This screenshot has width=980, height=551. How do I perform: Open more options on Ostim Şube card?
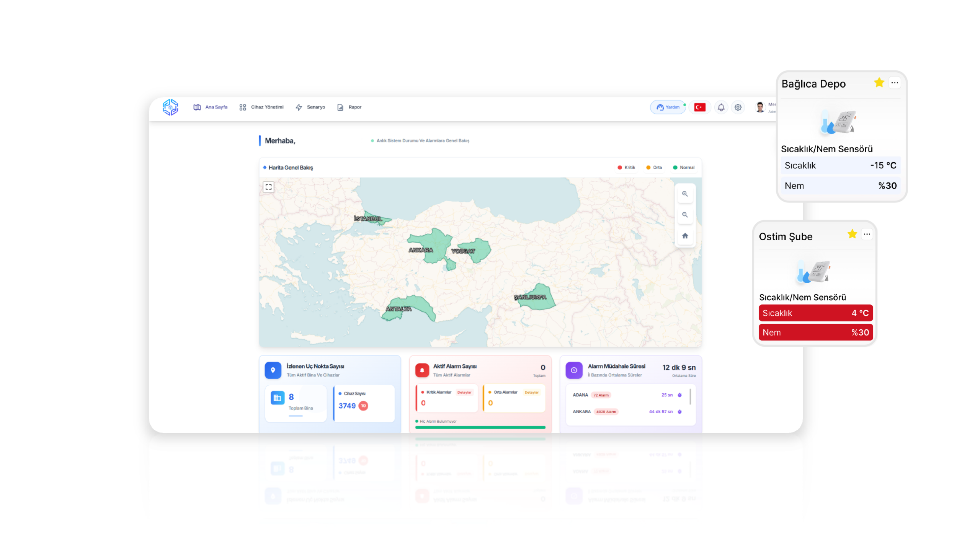pos(867,234)
